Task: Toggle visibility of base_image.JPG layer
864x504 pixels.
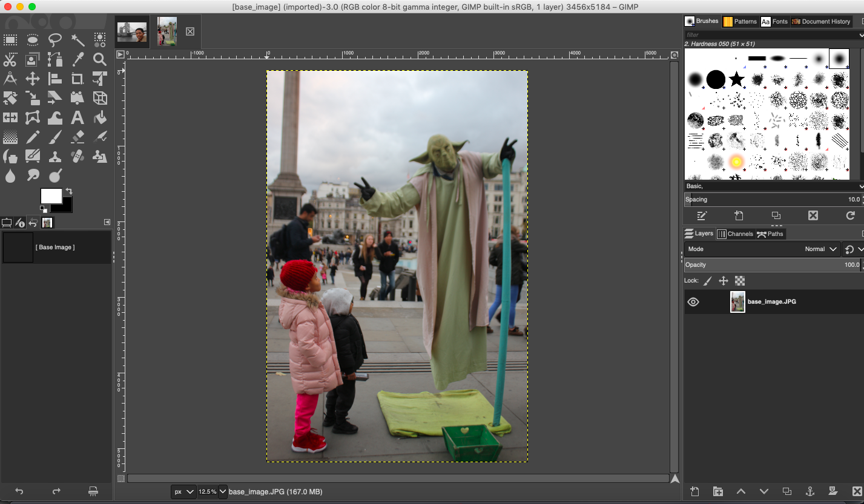Action: point(693,302)
